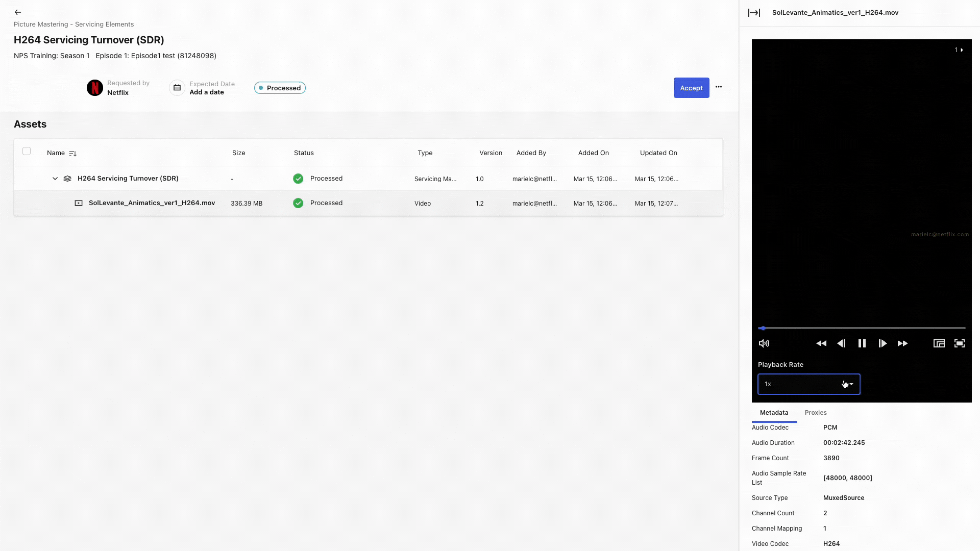980x551 pixels.
Task: Open the Playback Rate dropdown
Action: [x=808, y=384]
